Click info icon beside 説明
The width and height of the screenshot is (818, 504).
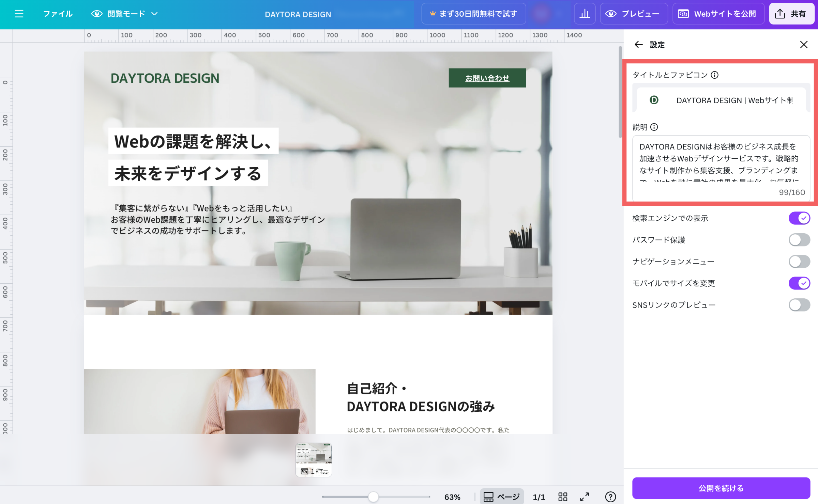pos(654,127)
